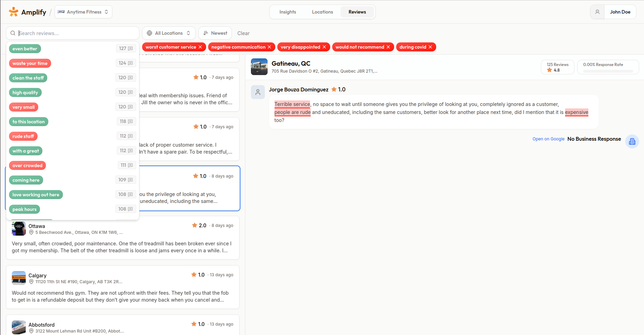Click the Ottawa address pin icon
644x335 pixels.
point(31,232)
